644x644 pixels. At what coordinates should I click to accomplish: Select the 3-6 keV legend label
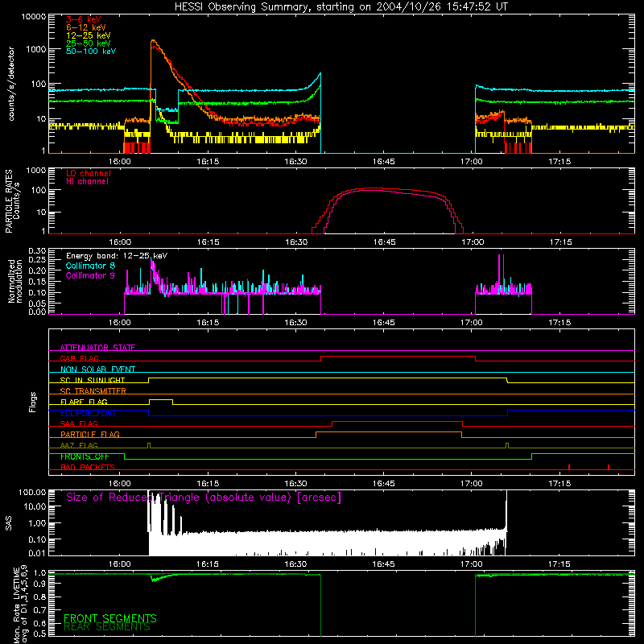coord(84,19)
